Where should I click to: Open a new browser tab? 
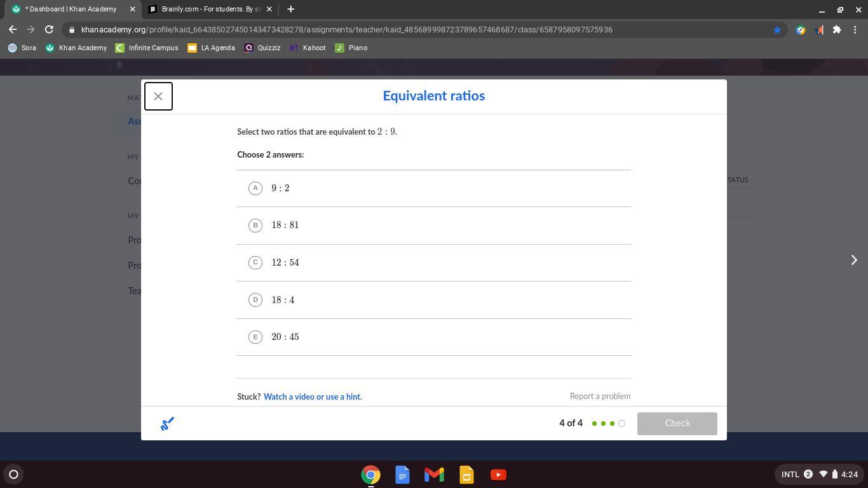(x=290, y=10)
